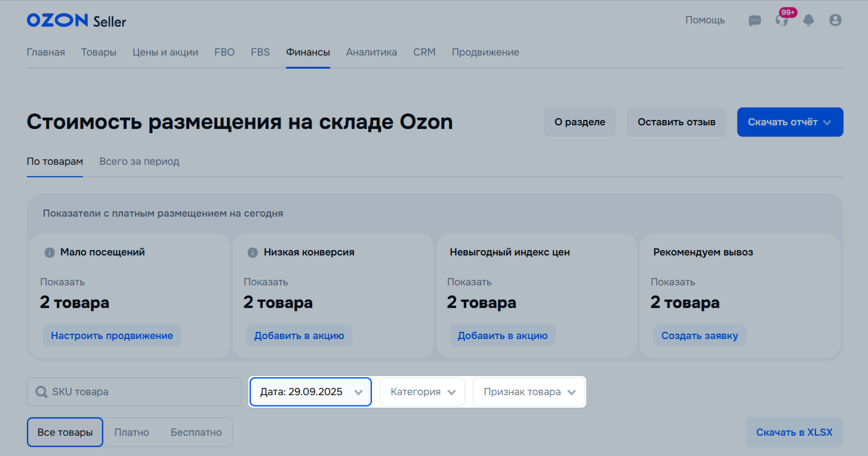
Task: Click the Настроить продвижение button
Action: click(x=112, y=335)
